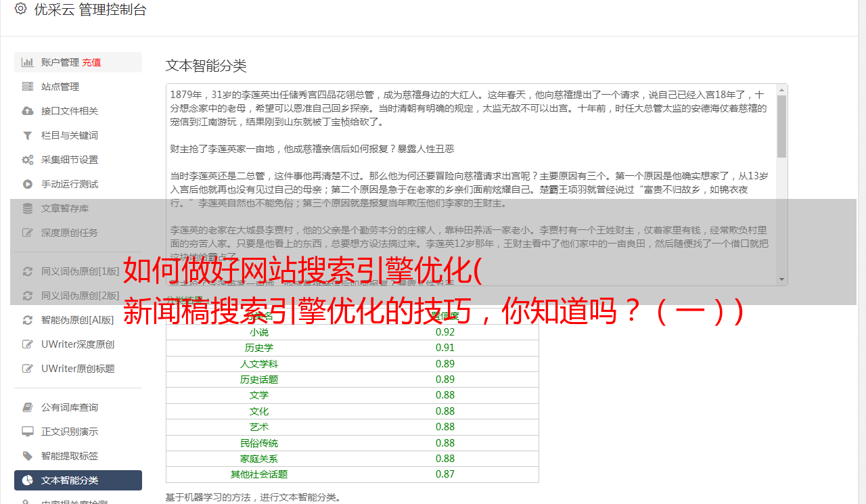The height and width of the screenshot is (504, 866).
Task: Click the play icon for 手动运行测试
Action: click(28, 184)
